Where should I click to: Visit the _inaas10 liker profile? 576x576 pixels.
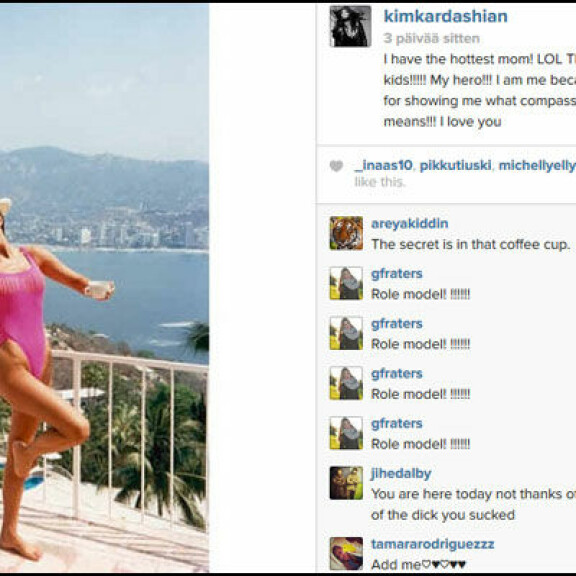383,165
